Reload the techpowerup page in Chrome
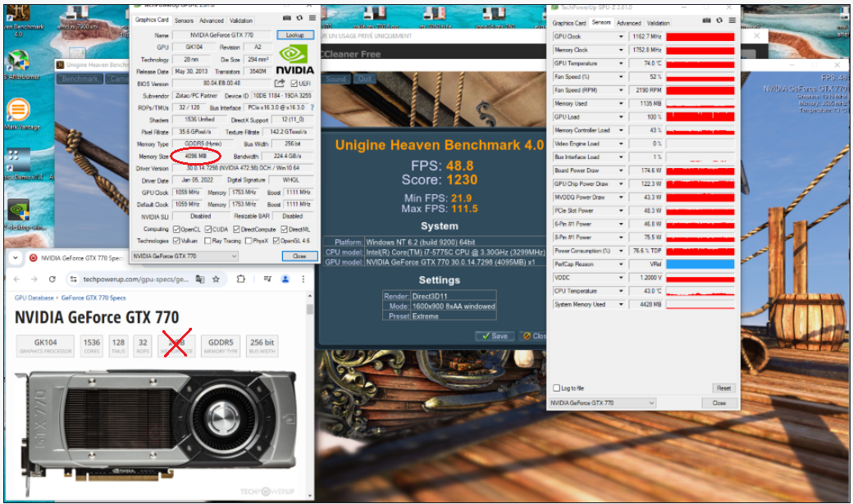Image resolution: width=853 pixels, height=504 pixels. pyautogui.click(x=52, y=279)
